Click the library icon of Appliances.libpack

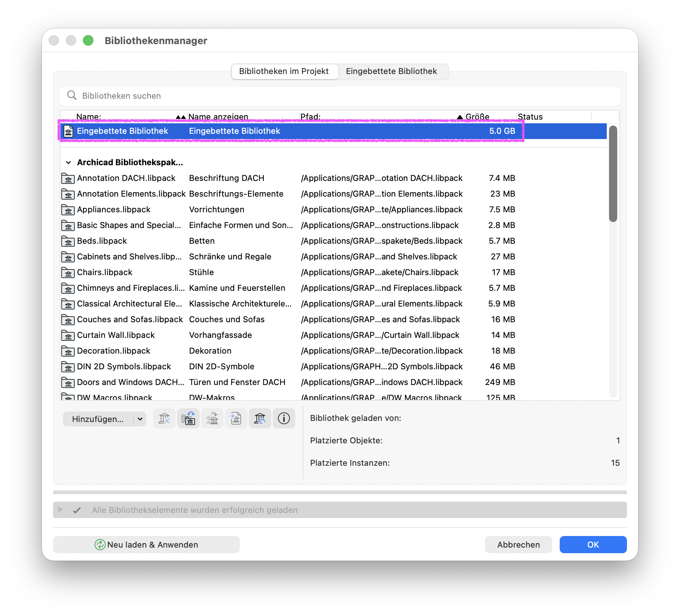(68, 210)
